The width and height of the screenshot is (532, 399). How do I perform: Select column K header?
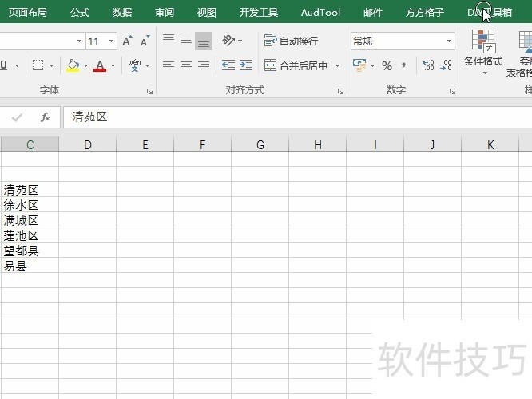[x=490, y=144]
